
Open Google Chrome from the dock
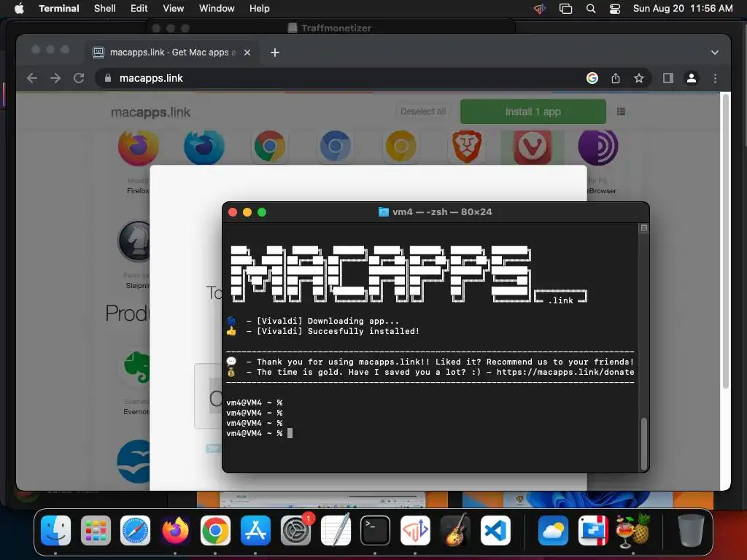point(215,530)
